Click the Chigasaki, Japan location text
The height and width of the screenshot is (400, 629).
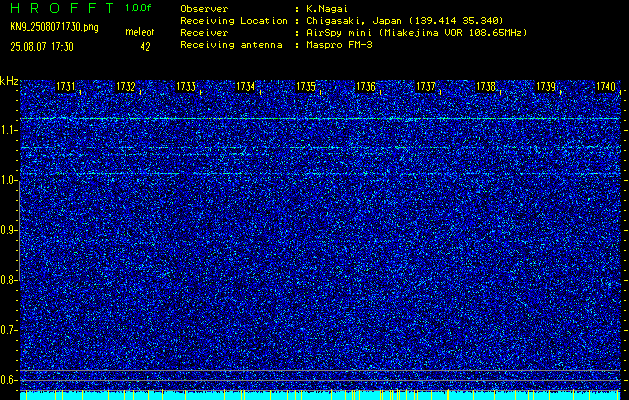[404, 20]
